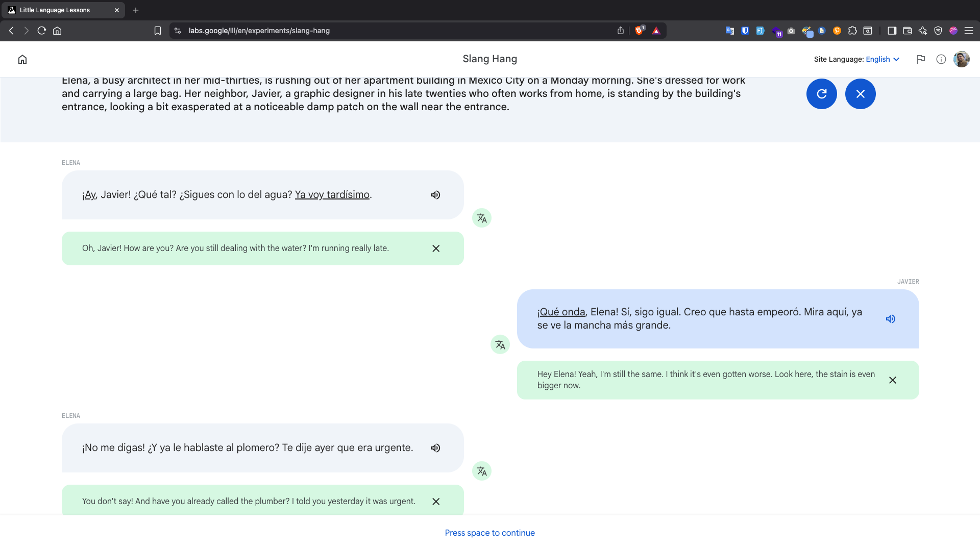The height and width of the screenshot is (551, 980).
Task: Click the blue X button to exit scene
Action: pyautogui.click(x=861, y=94)
